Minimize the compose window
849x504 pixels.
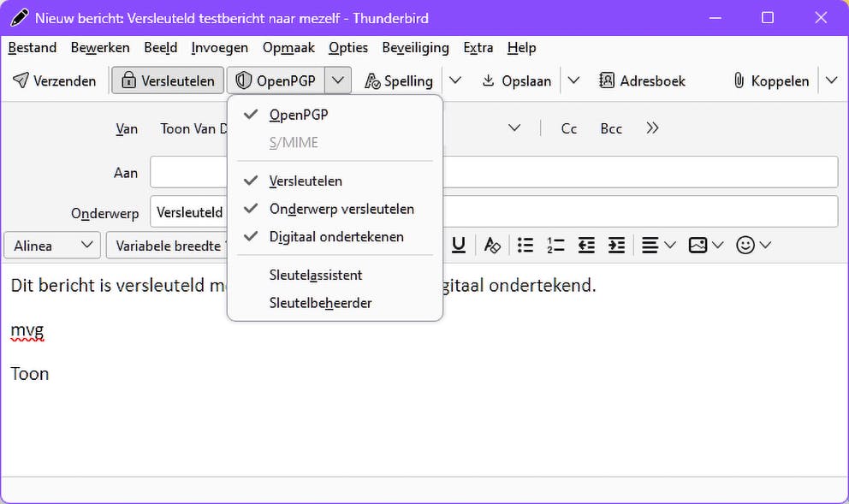tap(715, 18)
